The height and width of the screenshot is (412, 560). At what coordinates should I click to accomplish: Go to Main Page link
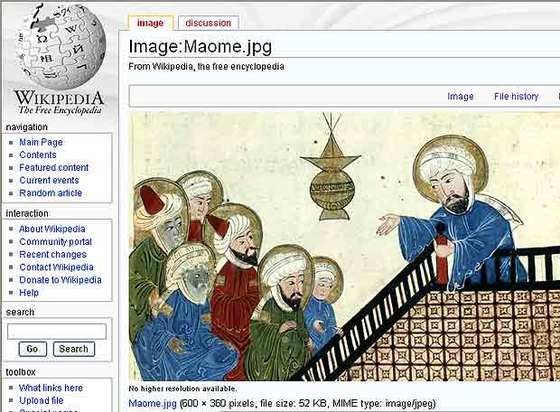point(41,142)
